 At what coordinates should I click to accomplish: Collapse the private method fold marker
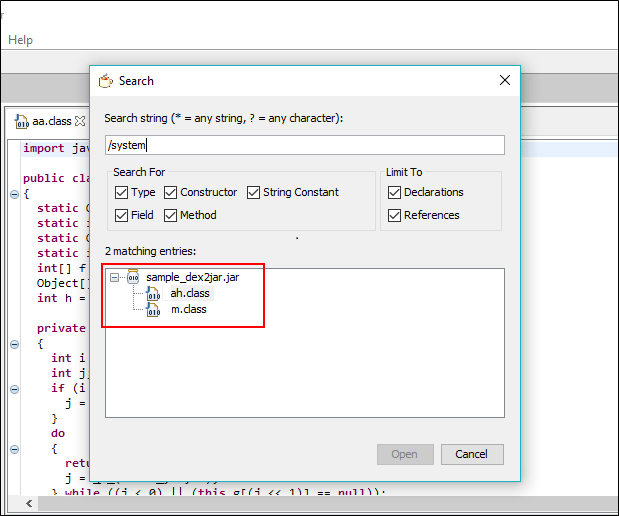14,344
